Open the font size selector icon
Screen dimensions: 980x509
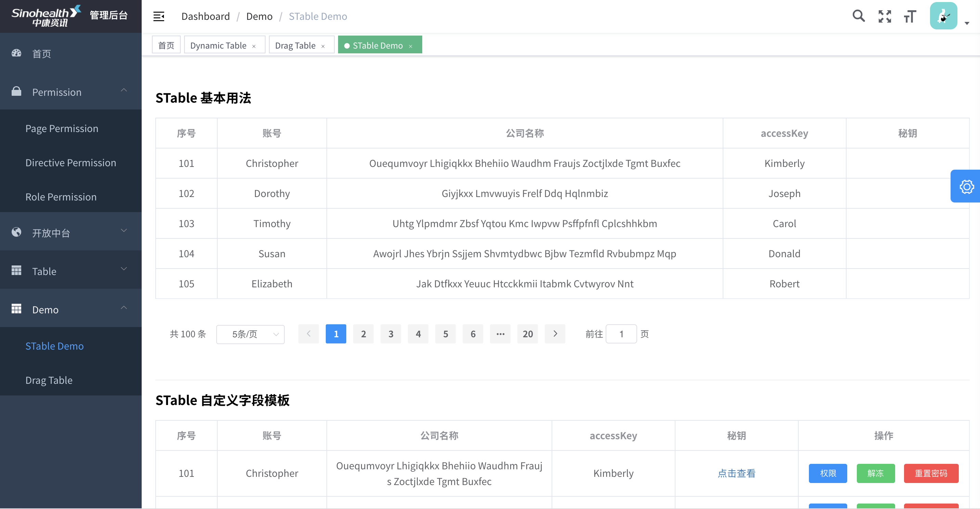(x=910, y=16)
